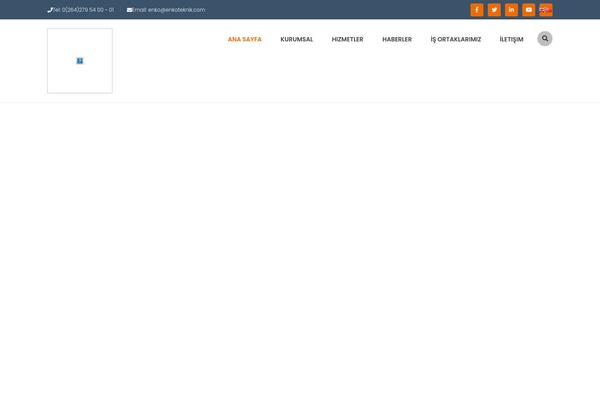This screenshot has height=400, width=600.
Task: Click the site logo image placeholder
Action: click(x=80, y=61)
